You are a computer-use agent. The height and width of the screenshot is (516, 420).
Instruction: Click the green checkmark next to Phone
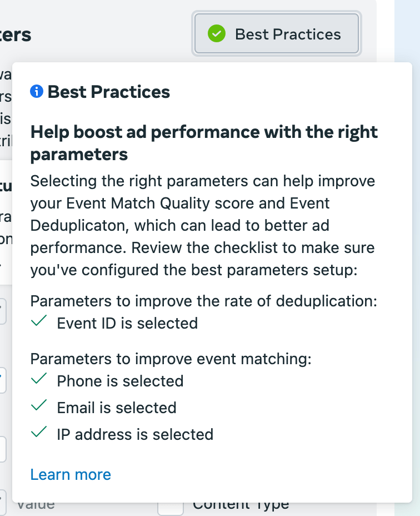(38, 380)
